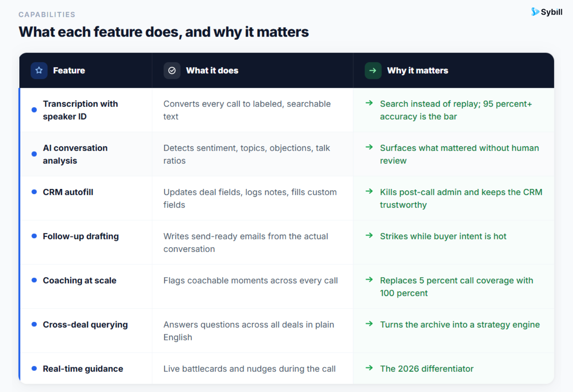This screenshot has width=573, height=392.
Task: Click 'Turns the archive into a strategy engine'
Action: pyautogui.click(x=460, y=325)
